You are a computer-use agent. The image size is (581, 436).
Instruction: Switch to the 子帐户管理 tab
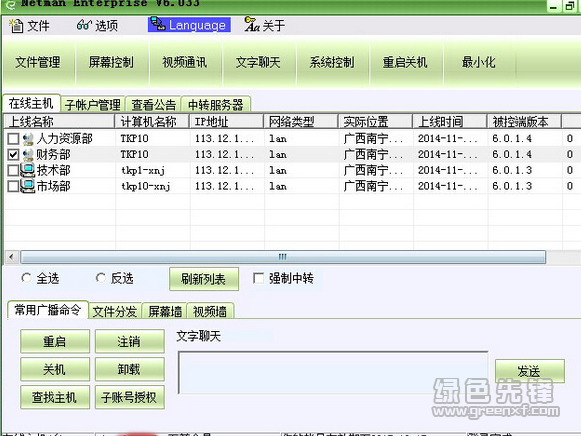[x=93, y=105]
